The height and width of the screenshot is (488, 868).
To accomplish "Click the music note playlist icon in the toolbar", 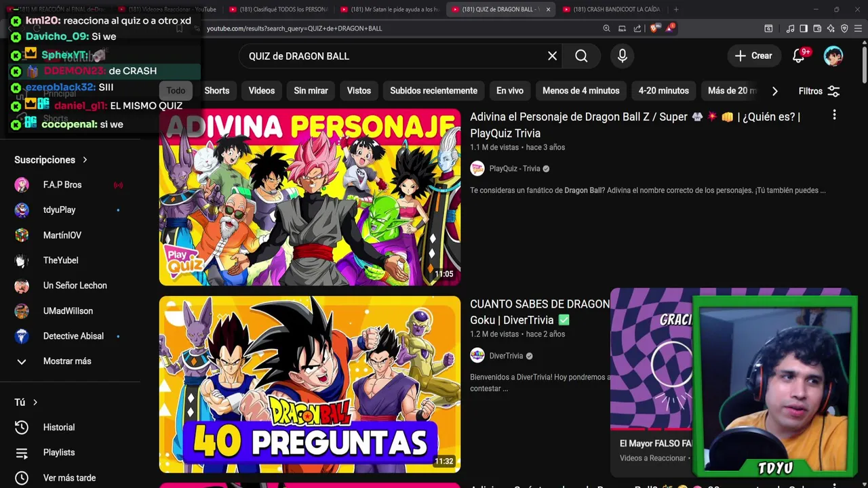I will pyautogui.click(x=790, y=28).
